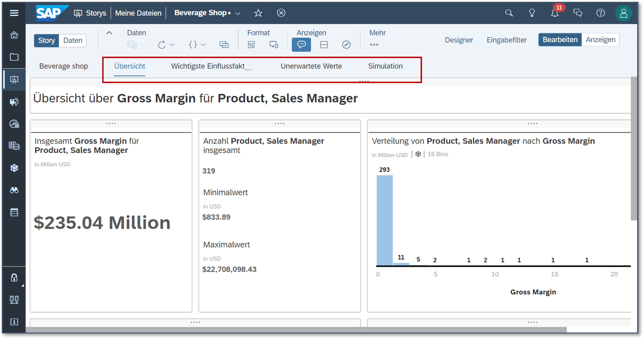Open the main hamburger menu

[x=14, y=13]
